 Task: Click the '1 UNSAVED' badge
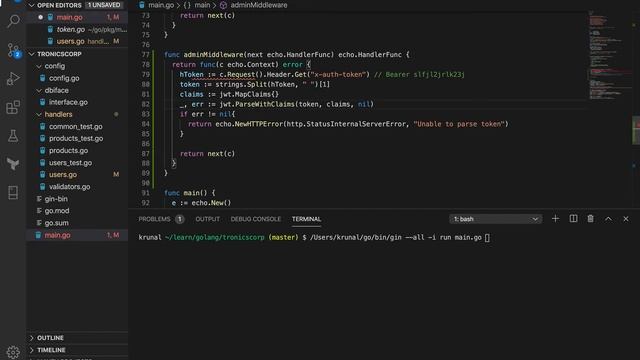[x=104, y=5]
